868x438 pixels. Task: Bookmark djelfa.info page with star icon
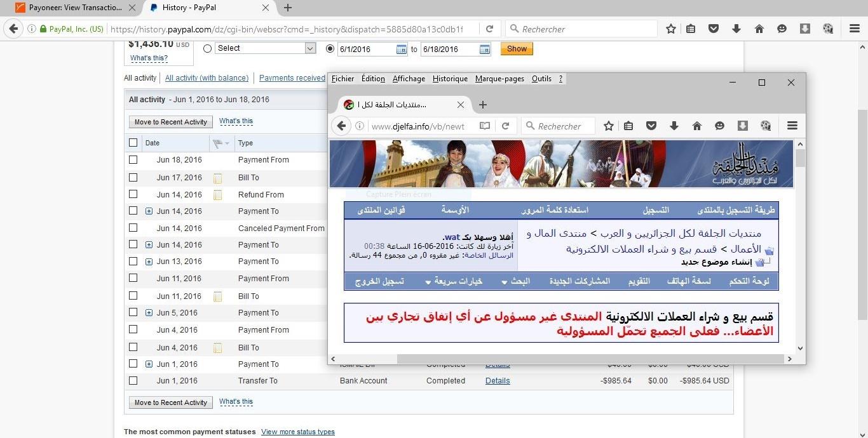tap(609, 126)
